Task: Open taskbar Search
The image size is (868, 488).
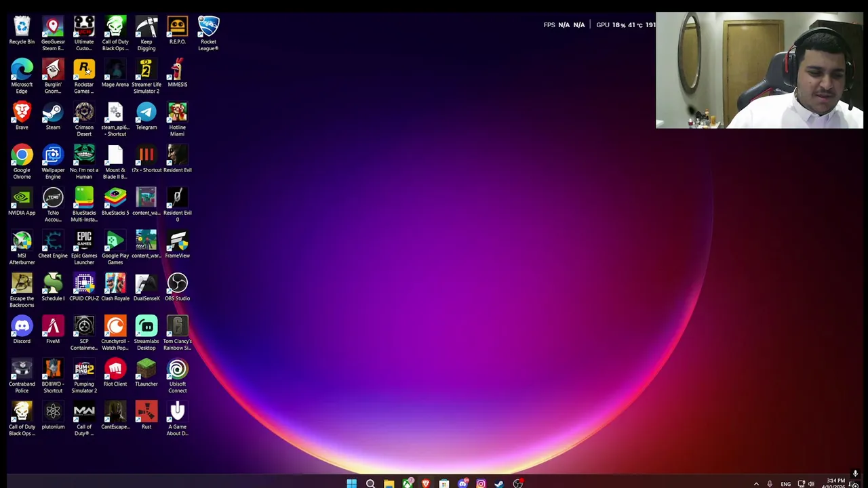Action: (370, 483)
